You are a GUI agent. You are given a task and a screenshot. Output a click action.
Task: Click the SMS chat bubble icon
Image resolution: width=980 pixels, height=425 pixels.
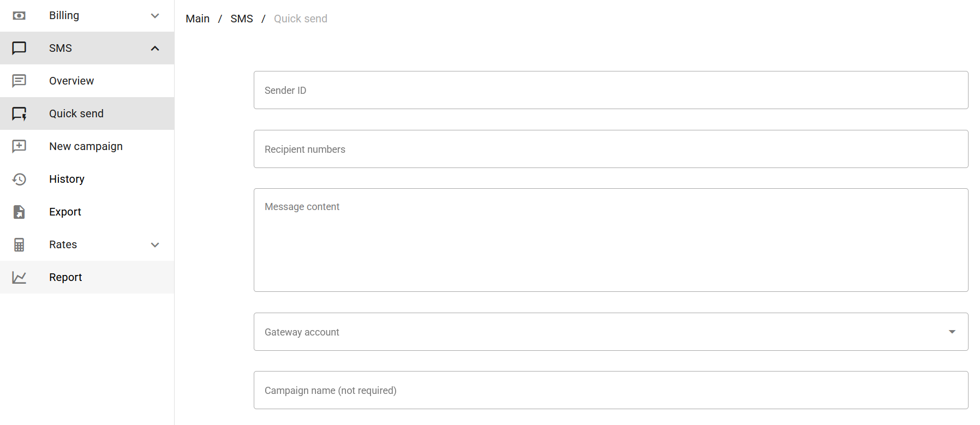(19, 48)
